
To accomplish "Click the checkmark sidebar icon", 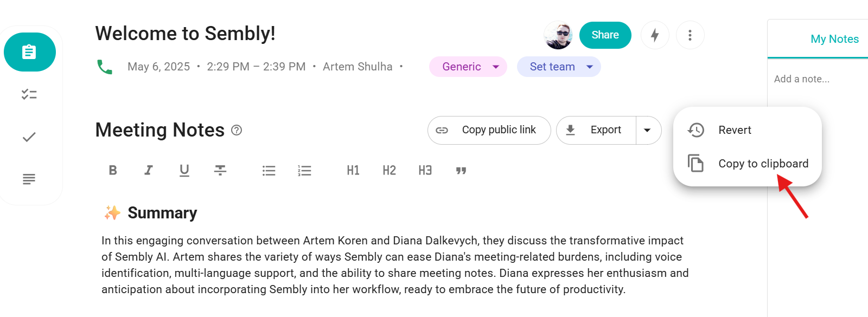I will (29, 137).
